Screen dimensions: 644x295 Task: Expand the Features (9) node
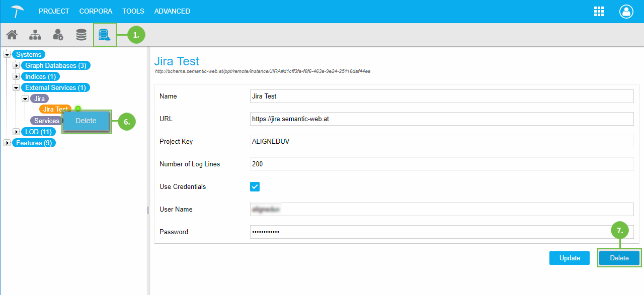pyautogui.click(x=7, y=143)
